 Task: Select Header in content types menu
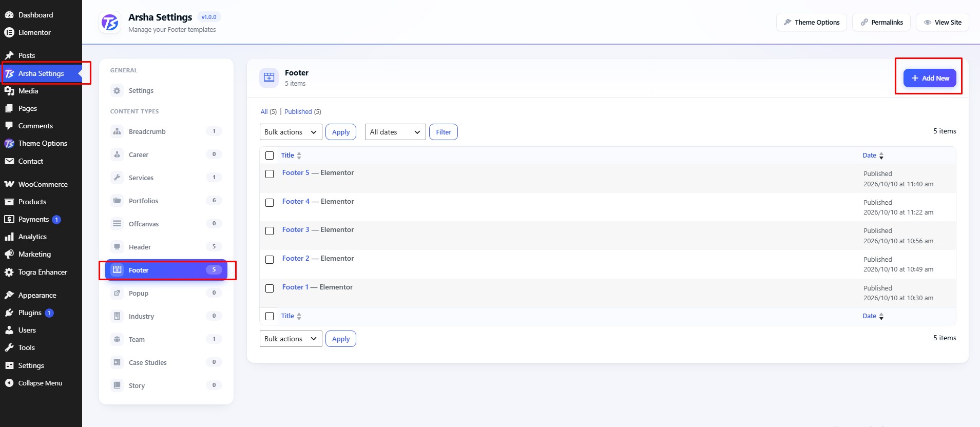[x=166, y=247]
